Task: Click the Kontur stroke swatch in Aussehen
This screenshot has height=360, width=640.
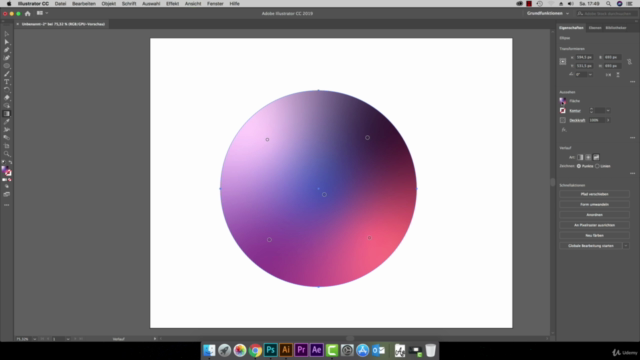Action: 563,111
